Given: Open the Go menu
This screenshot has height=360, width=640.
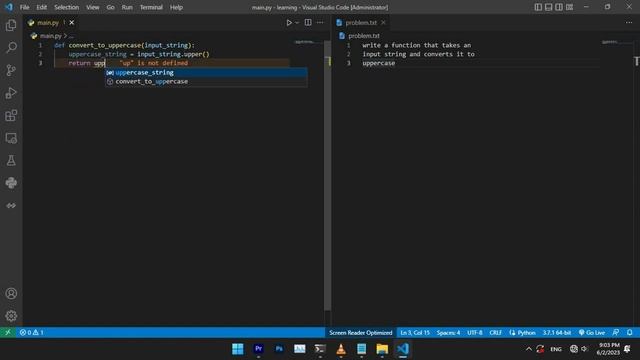Looking at the screenshot, I should (111, 7).
